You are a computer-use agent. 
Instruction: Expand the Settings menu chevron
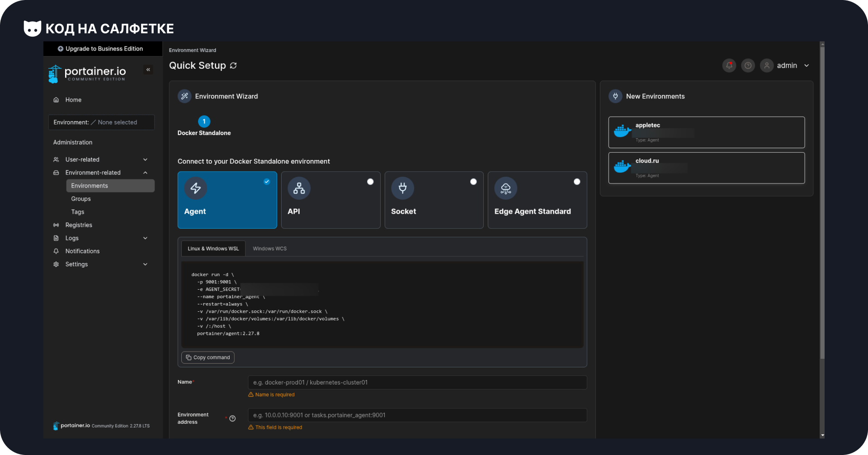tap(146, 264)
